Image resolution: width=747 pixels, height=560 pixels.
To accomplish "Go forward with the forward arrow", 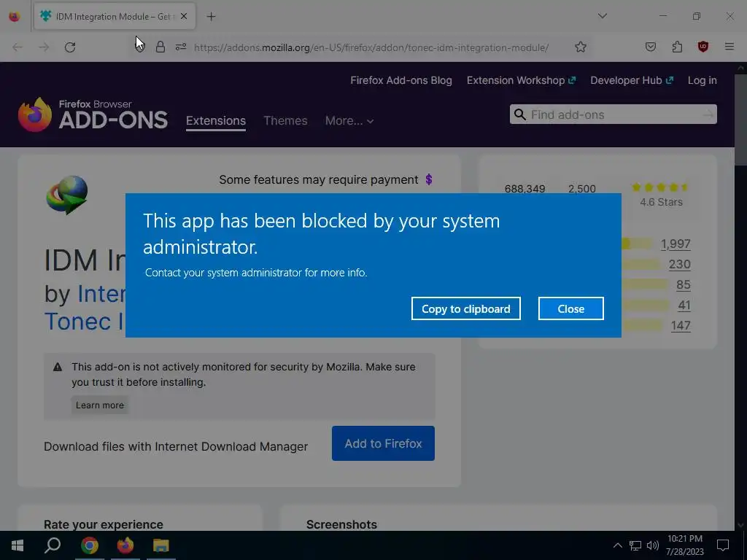I will 44,47.
